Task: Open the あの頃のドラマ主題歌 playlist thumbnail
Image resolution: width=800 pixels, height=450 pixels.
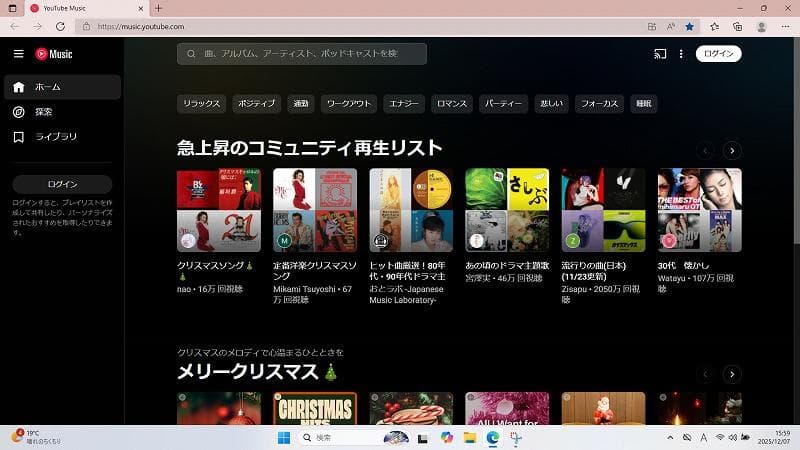Action: (507, 210)
